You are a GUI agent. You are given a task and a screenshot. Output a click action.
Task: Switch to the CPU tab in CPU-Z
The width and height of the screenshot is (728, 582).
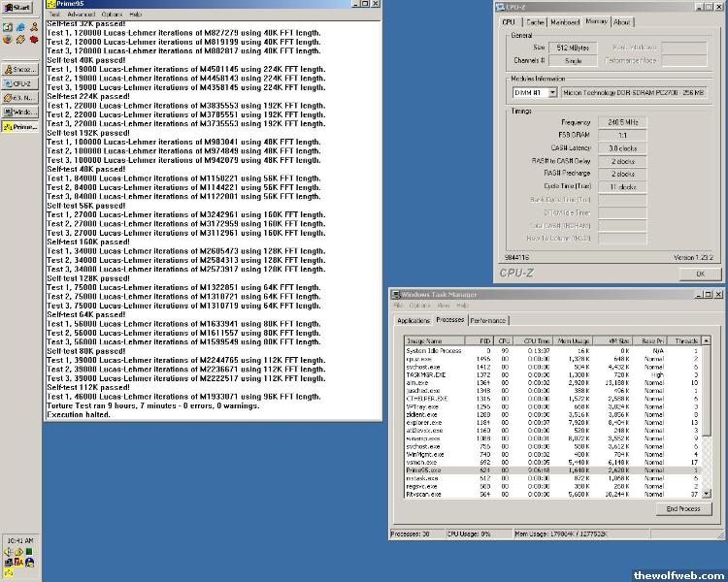coord(509,21)
